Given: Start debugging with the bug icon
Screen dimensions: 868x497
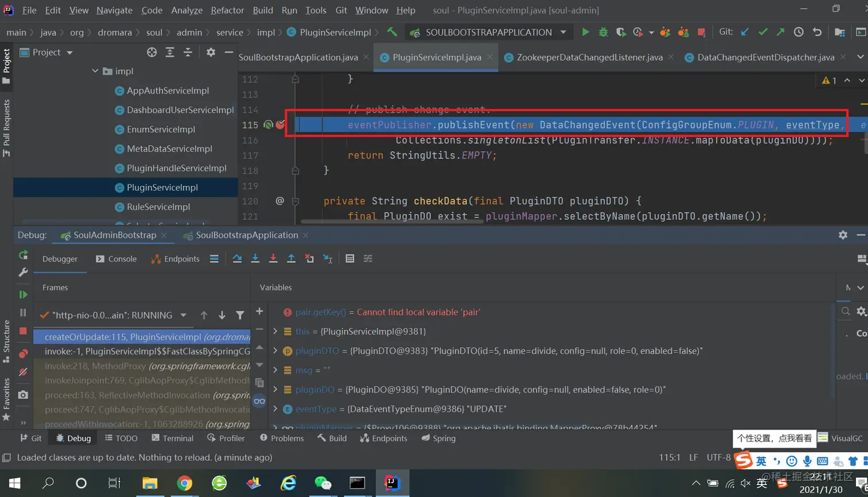Looking at the screenshot, I should point(603,32).
